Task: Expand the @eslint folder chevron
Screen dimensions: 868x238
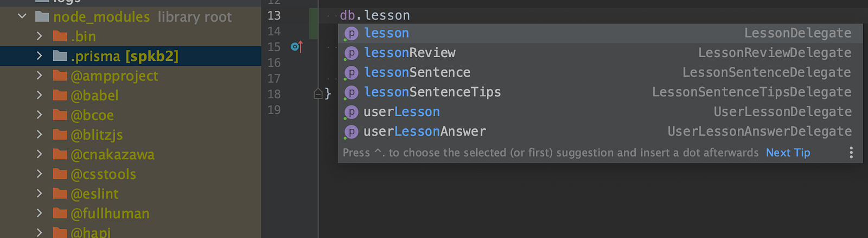Action: (39, 193)
